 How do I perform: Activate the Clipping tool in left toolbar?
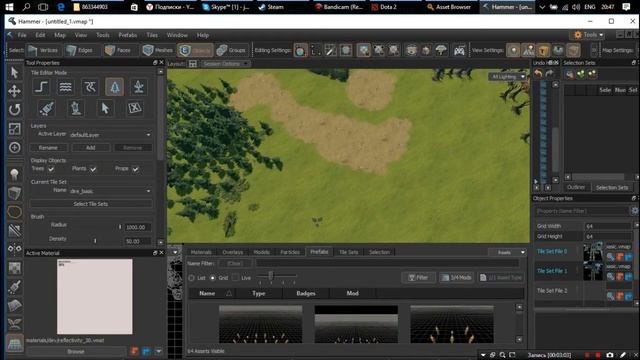[15, 230]
